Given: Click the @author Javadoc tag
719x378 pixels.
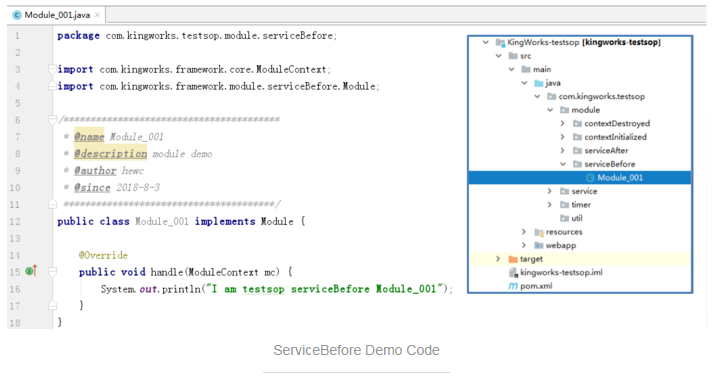Looking at the screenshot, I should click(95, 171).
